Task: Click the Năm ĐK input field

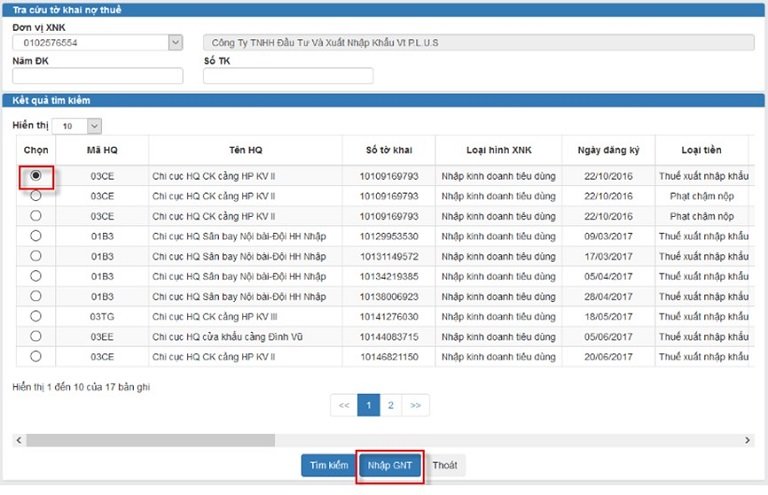Action: coord(97,76)
